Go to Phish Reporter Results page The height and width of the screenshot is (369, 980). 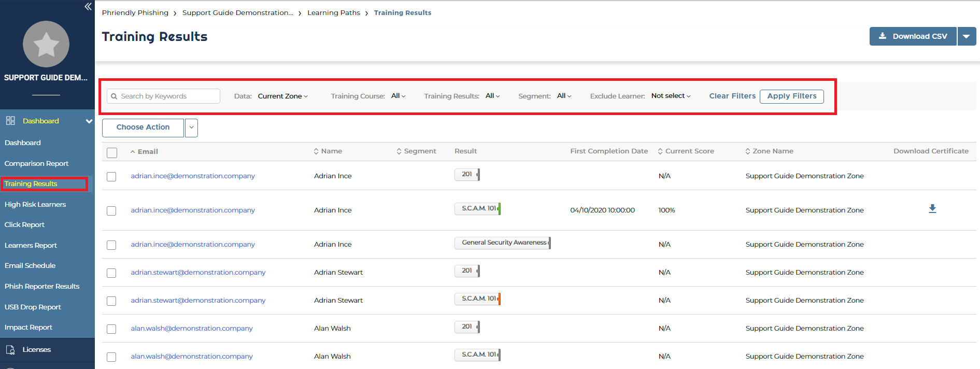[x=42, y=286]
